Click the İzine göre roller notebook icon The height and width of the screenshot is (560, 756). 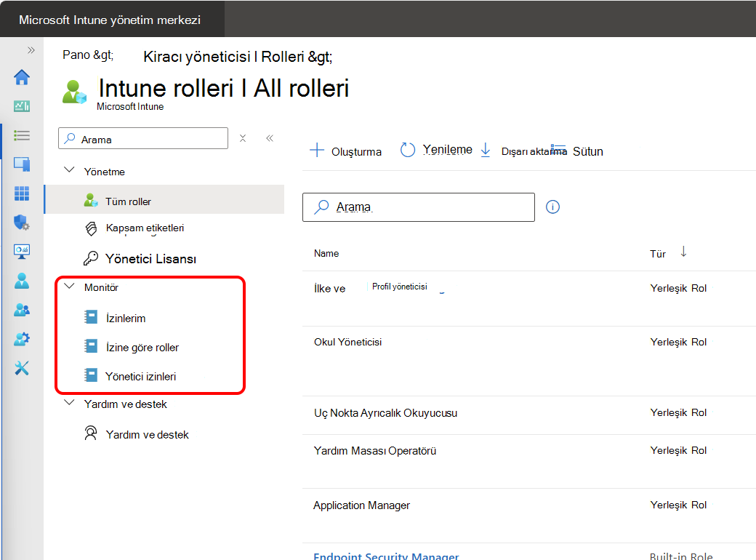click(x=91, y=346)
